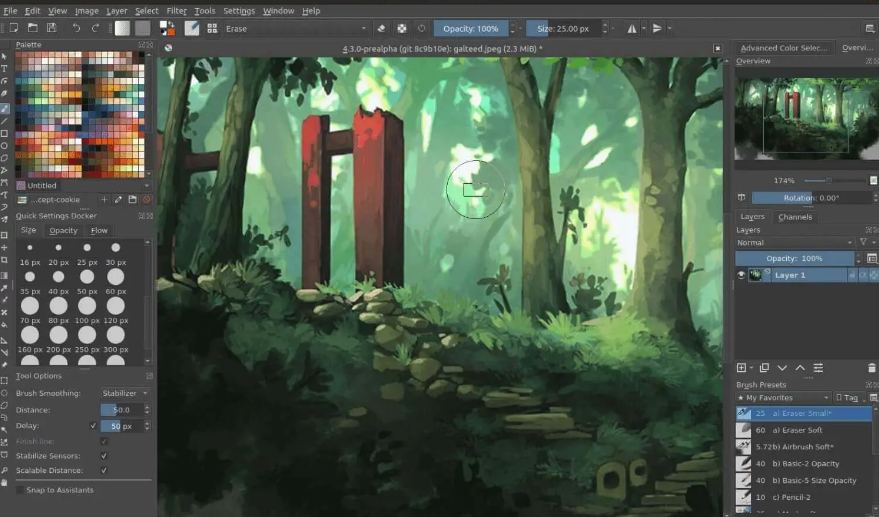Viewport: 879px width, 517px height.
Task: Open the fill gradients swatch
Action: [122, 28]
